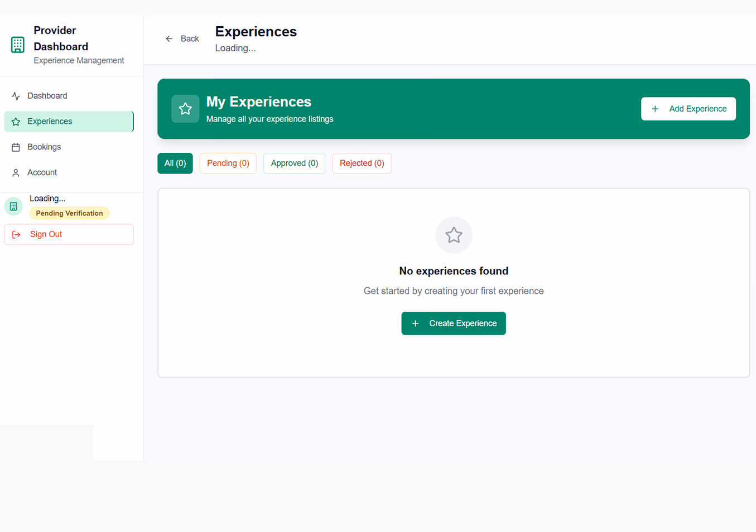The image size is (756, 532).
Task: Click the Pending Verification badge
Action: 69,213
